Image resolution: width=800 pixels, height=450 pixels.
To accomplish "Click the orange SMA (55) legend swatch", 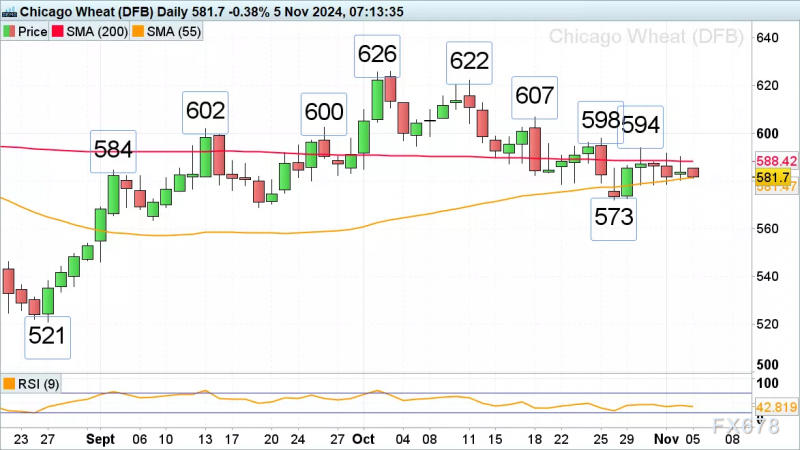I will [138, 32].
